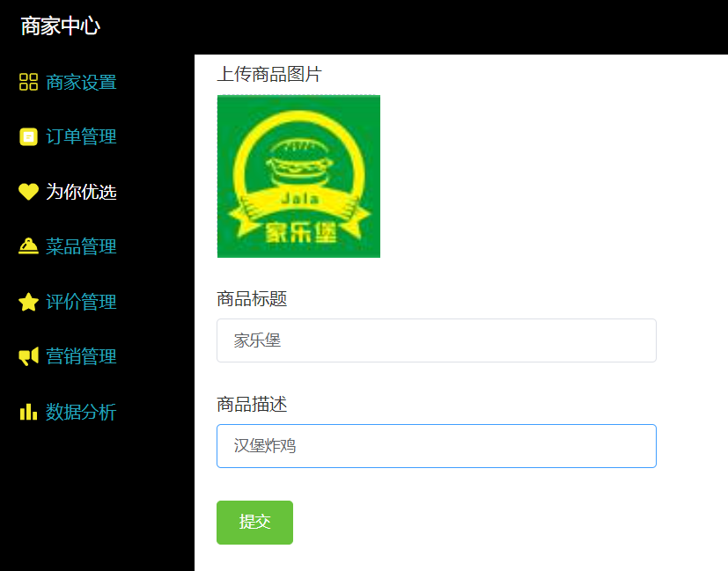Click the green 提交 button

click(254, 523)
